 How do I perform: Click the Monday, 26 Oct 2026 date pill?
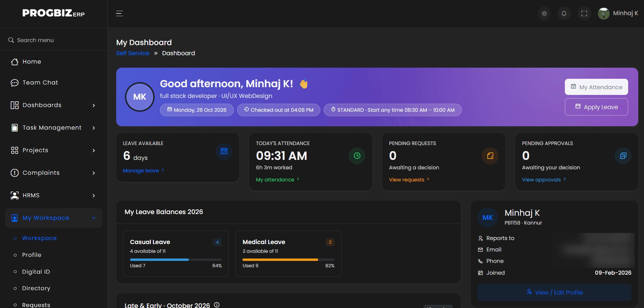(197, 110)
